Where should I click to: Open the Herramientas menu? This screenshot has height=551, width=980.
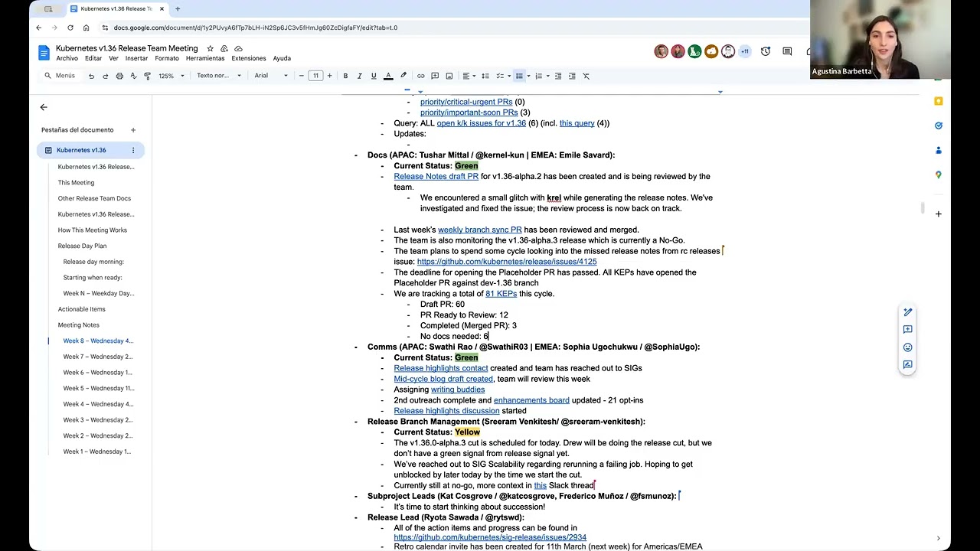pos(205,58)
